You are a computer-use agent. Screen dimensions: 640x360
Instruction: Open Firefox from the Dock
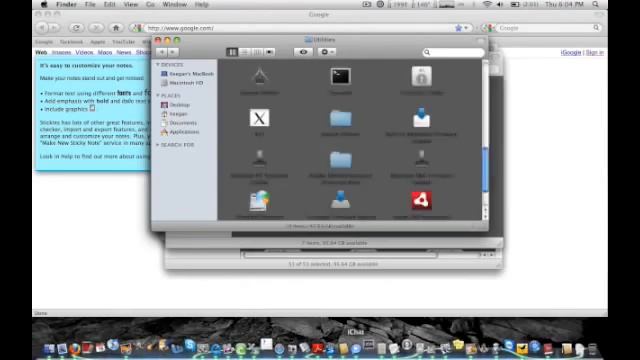click(x=74, y=349)
